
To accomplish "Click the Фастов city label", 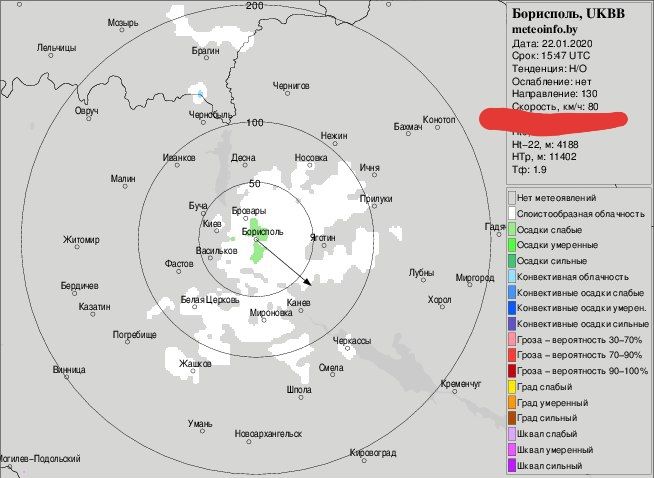I will pos(179,264).
